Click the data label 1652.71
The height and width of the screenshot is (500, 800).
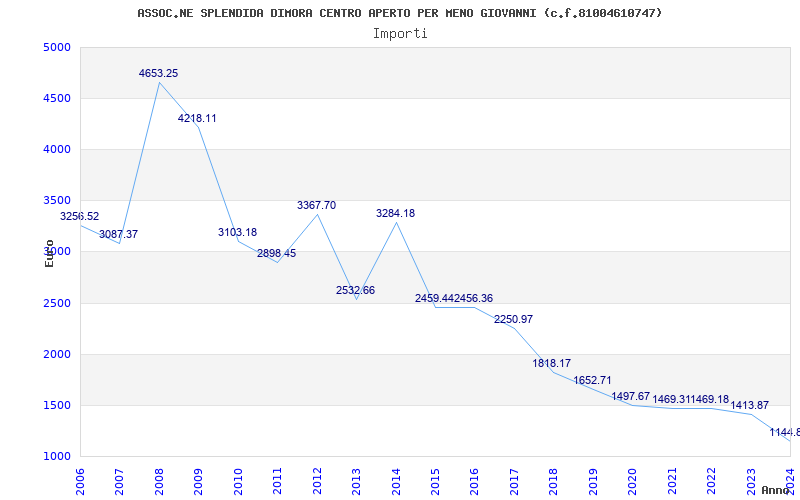tap(592, 381)
